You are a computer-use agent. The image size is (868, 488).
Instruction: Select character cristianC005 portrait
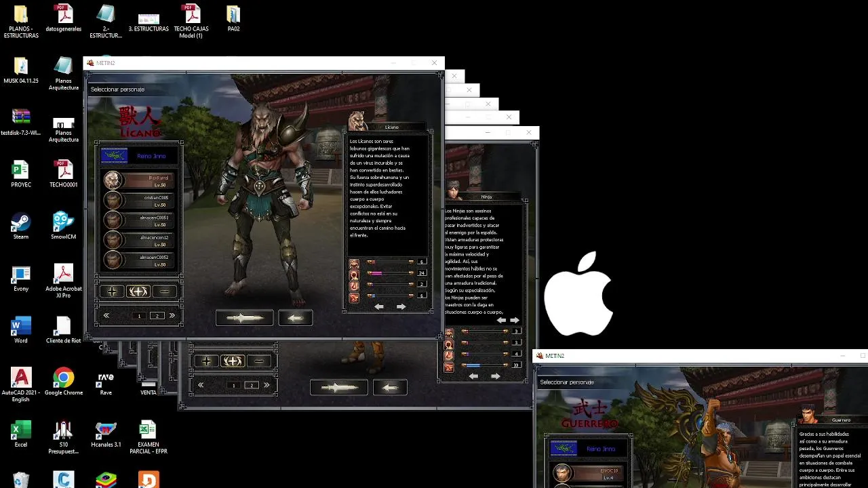pyautogui.click(x=113, y=201)
